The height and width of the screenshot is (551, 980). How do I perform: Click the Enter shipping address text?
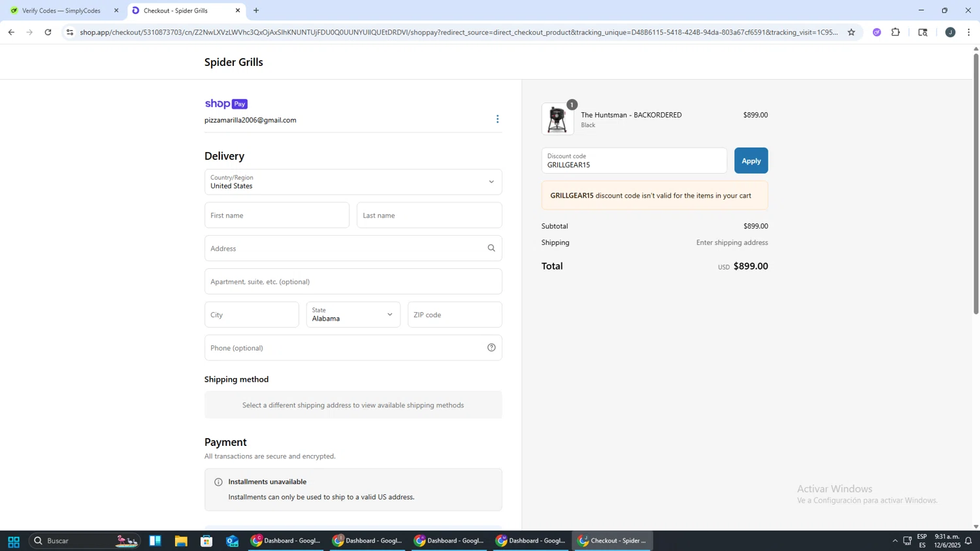(x=732, y=243)
